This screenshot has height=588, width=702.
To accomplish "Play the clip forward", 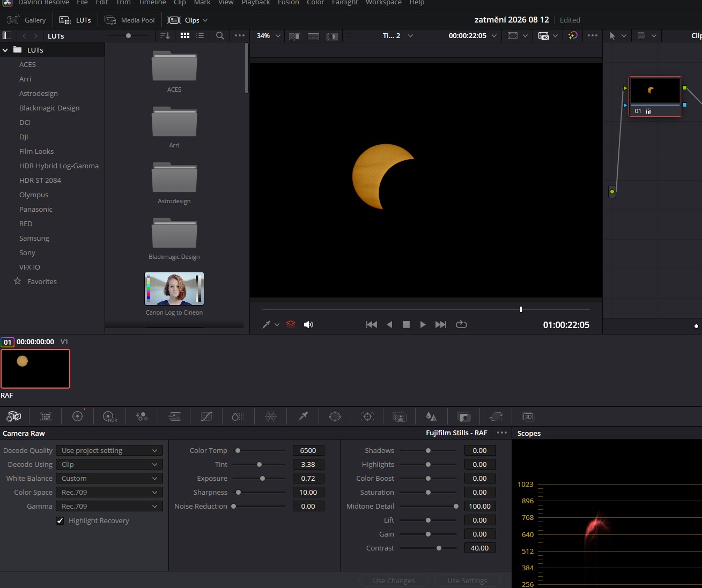I will click(x=423, y=324).
